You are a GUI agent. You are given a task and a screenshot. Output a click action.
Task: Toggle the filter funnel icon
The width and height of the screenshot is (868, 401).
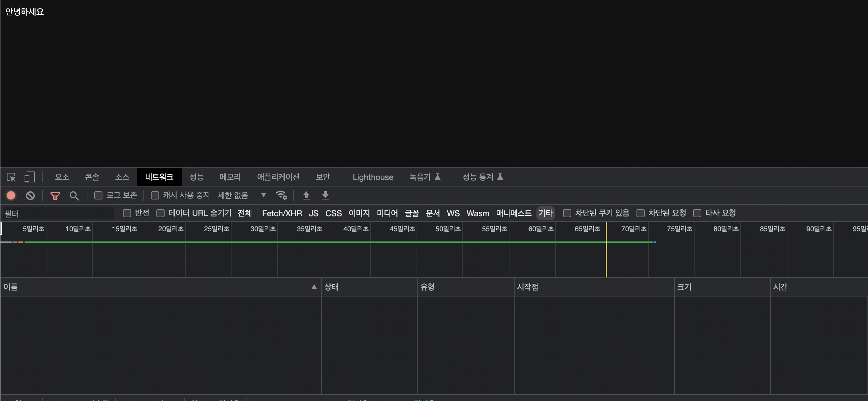click(x=55, y=196)
